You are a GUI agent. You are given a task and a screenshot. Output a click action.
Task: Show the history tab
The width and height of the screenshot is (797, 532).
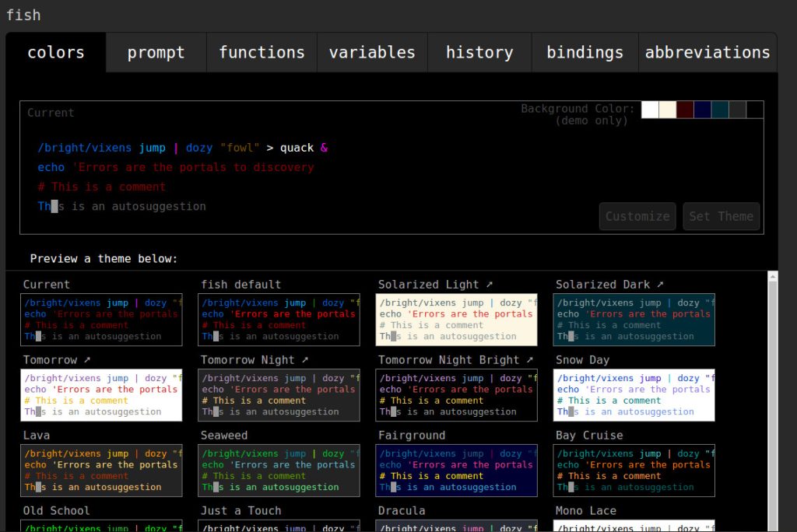[479, 53]
